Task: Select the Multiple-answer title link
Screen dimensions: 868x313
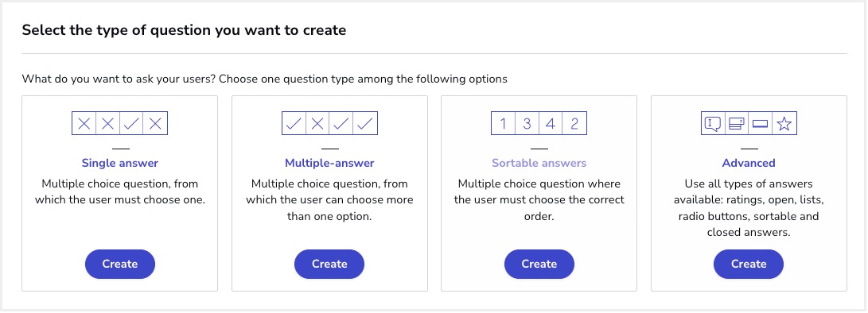Action: 329,163
